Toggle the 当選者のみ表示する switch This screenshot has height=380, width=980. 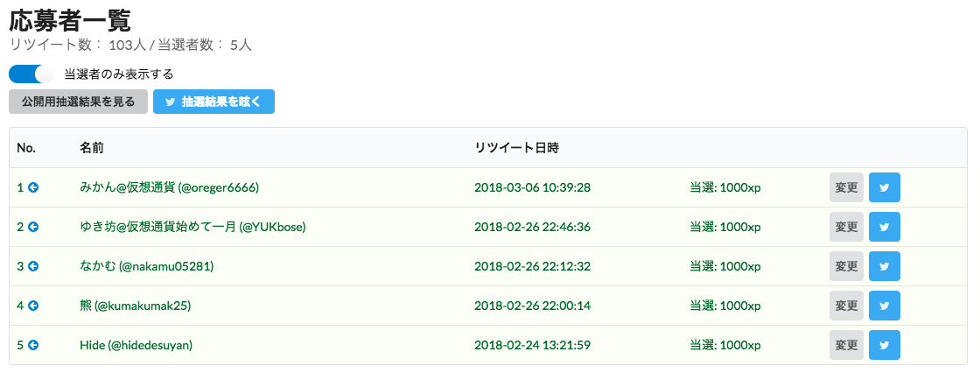31,74
